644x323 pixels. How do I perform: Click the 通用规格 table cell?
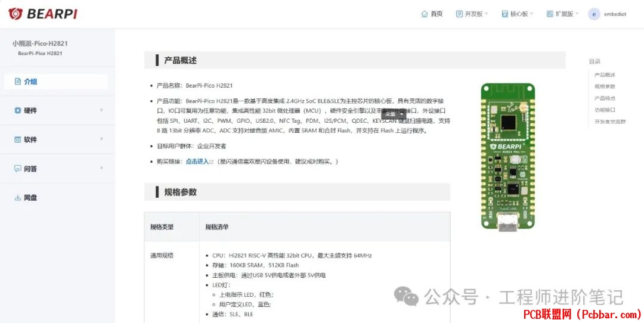click(162, 255)
